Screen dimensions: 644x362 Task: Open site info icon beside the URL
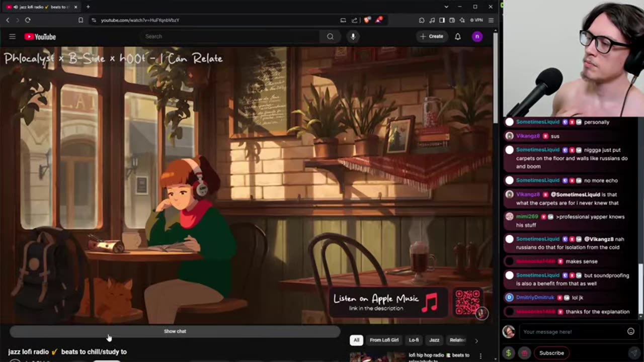tap(94, 20)
